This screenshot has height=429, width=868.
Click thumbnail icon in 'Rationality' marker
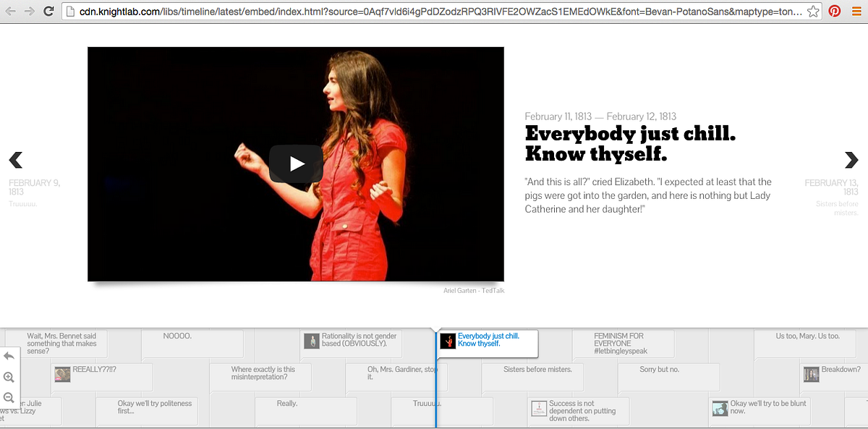pos(311,341)
